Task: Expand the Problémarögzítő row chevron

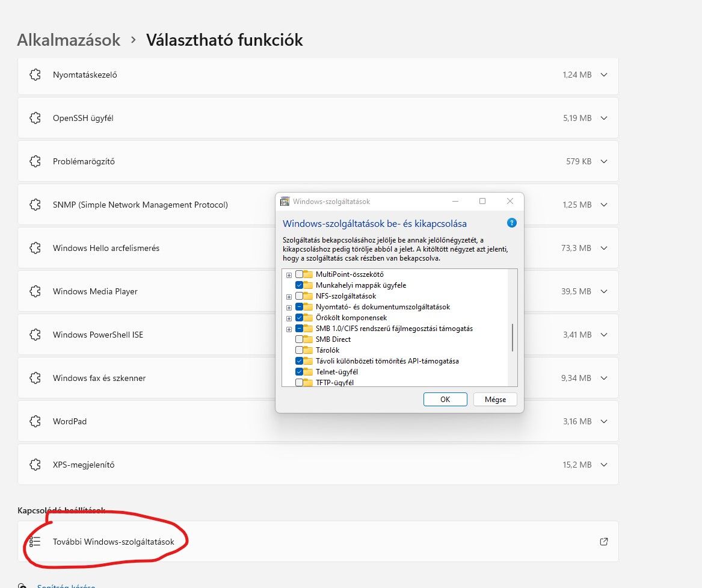Action: click(603, 161)
